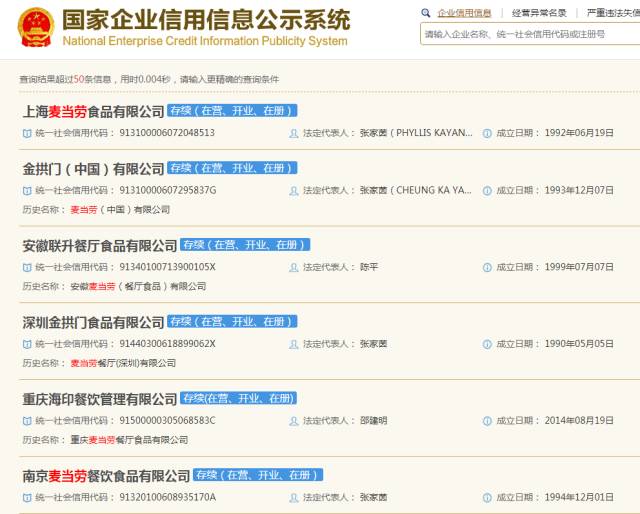Click historical name 麦当劳餐厅(深圳)有限公司
The height and width of the screenshot is (514, 640).
(123, 363)
